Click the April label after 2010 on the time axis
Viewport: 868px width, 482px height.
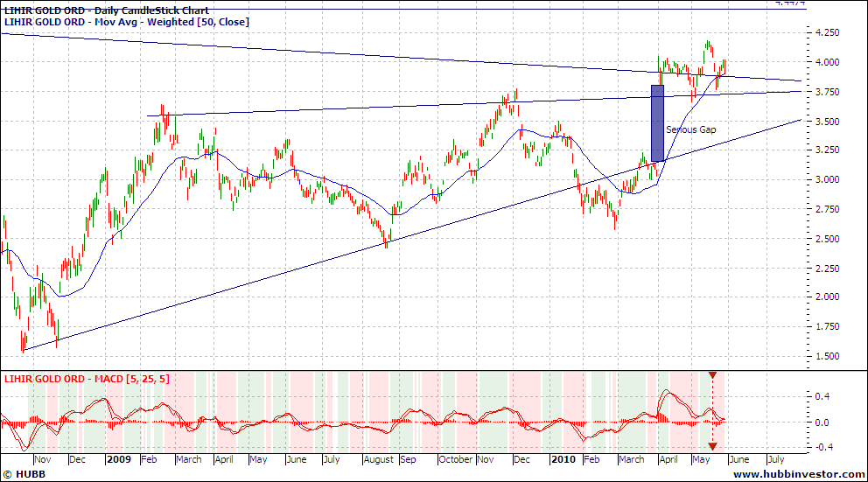[668, 459]
